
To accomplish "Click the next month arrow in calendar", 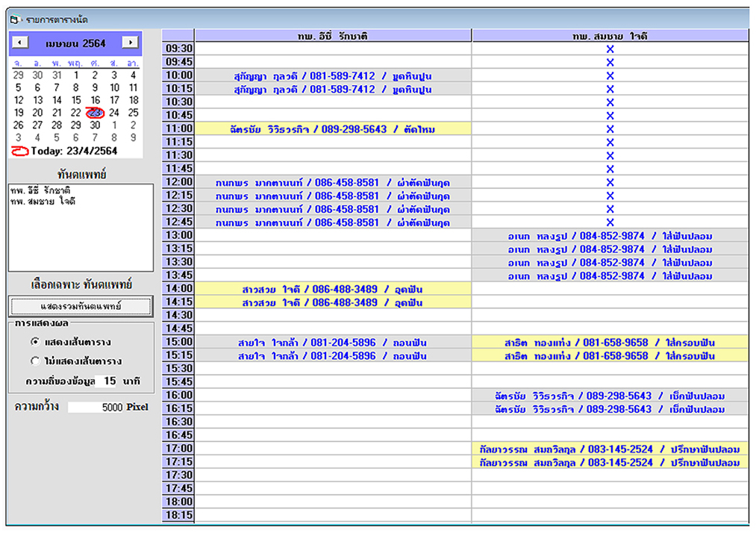I will [x=130, y=43].
